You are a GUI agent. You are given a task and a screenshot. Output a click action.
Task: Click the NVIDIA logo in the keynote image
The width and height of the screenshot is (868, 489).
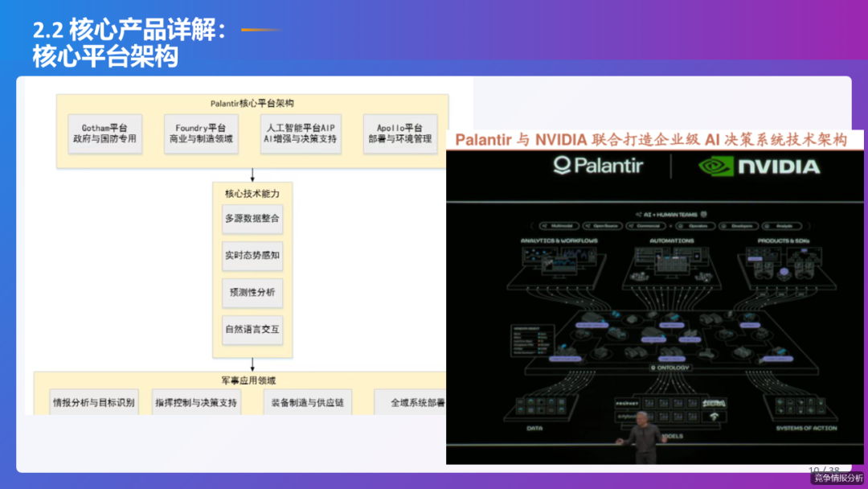(759, 166)
